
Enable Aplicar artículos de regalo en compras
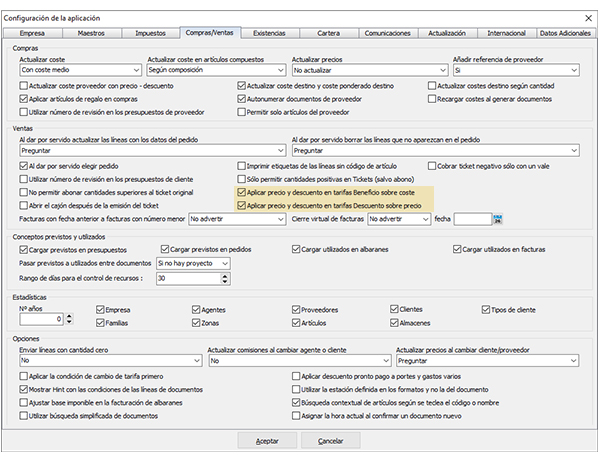click(26, 100)
